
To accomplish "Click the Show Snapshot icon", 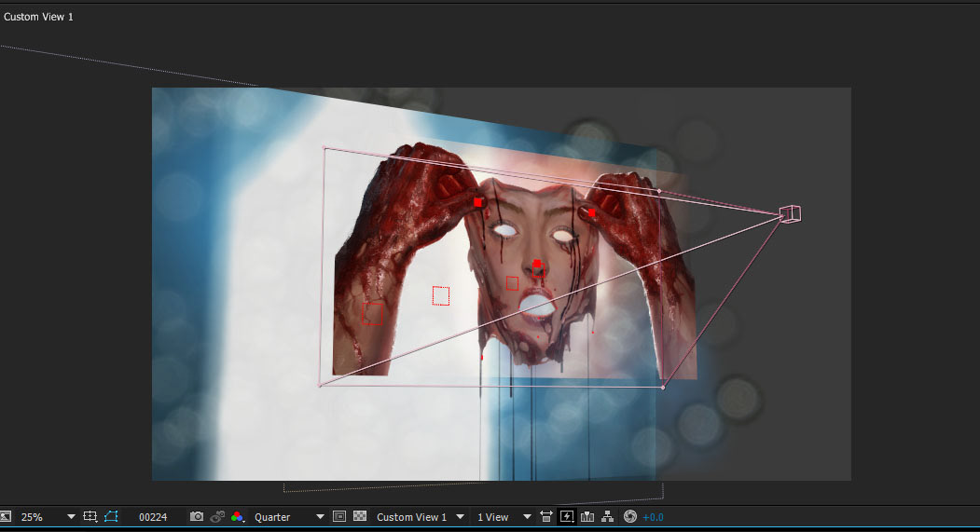I will click(217, 516).
